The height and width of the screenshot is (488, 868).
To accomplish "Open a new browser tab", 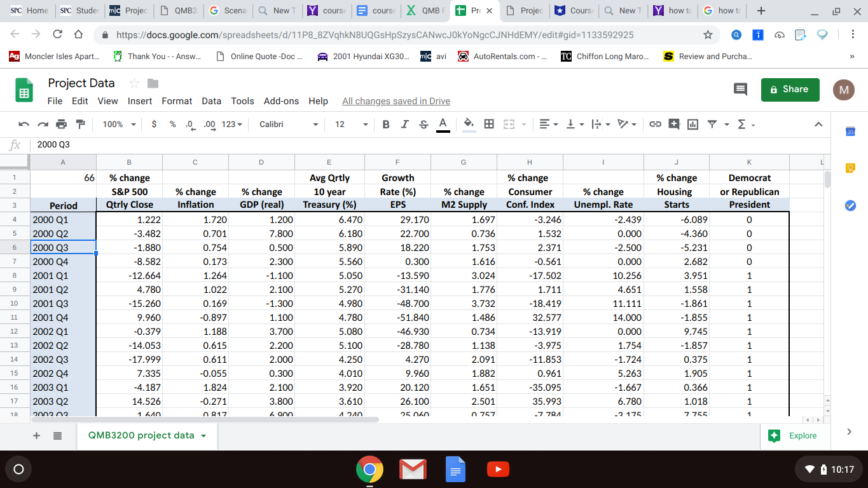I will coord(761,11).
